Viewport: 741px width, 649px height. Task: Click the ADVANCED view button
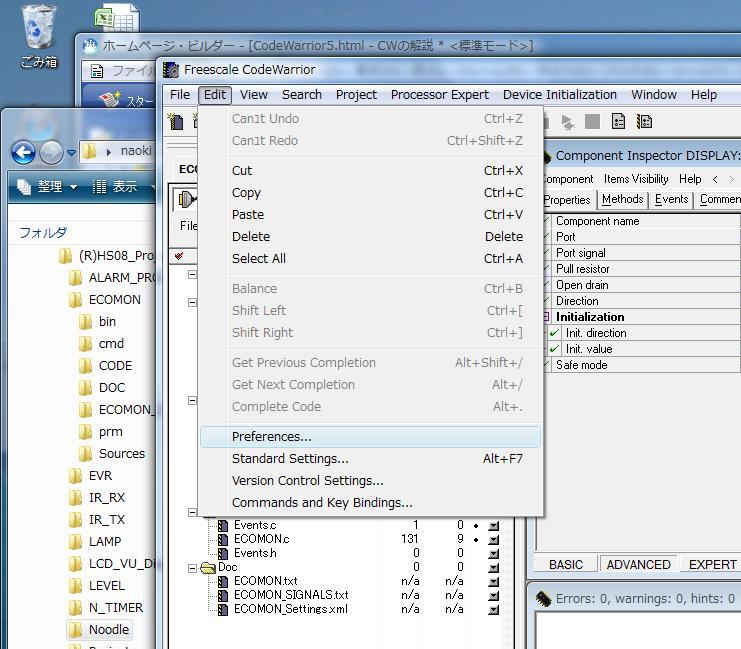click(x=638, y=565)
